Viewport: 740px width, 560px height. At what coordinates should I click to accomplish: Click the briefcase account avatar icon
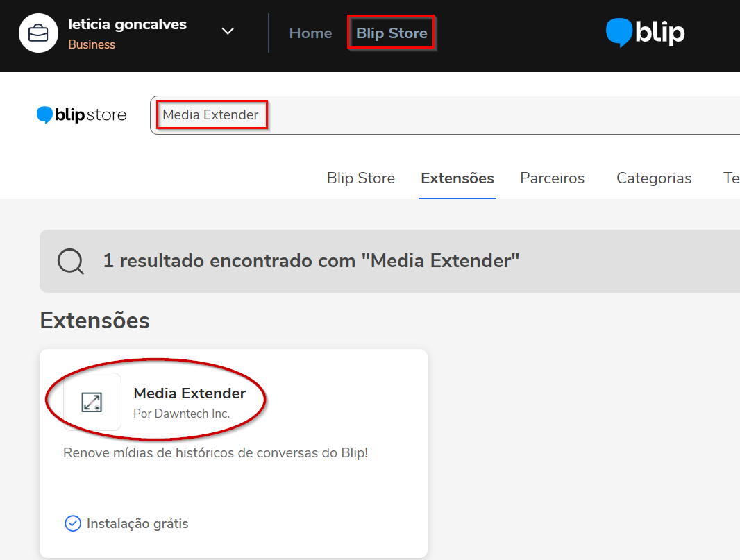point(38,33)
